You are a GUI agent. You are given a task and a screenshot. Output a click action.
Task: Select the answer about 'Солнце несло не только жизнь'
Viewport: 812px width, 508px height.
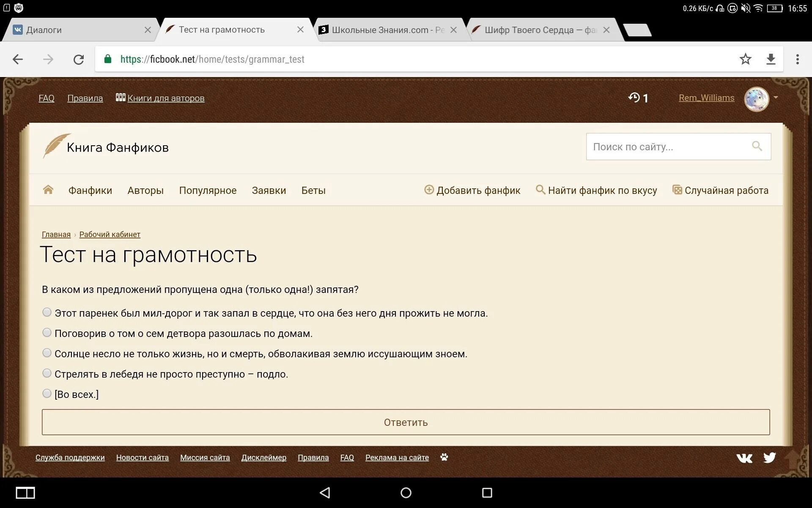[47, 353]
